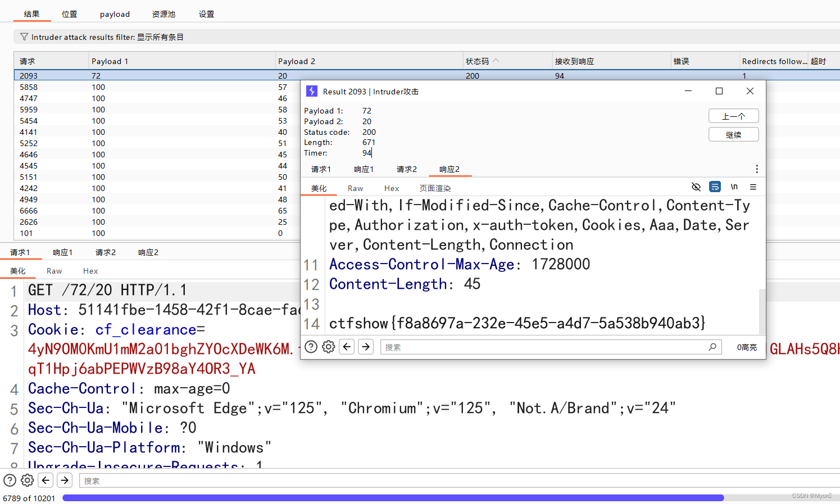Open the gear settings icon at bottom left
Image resolution: width=840 pixels, height=504 pixels.
pos(27,480)
